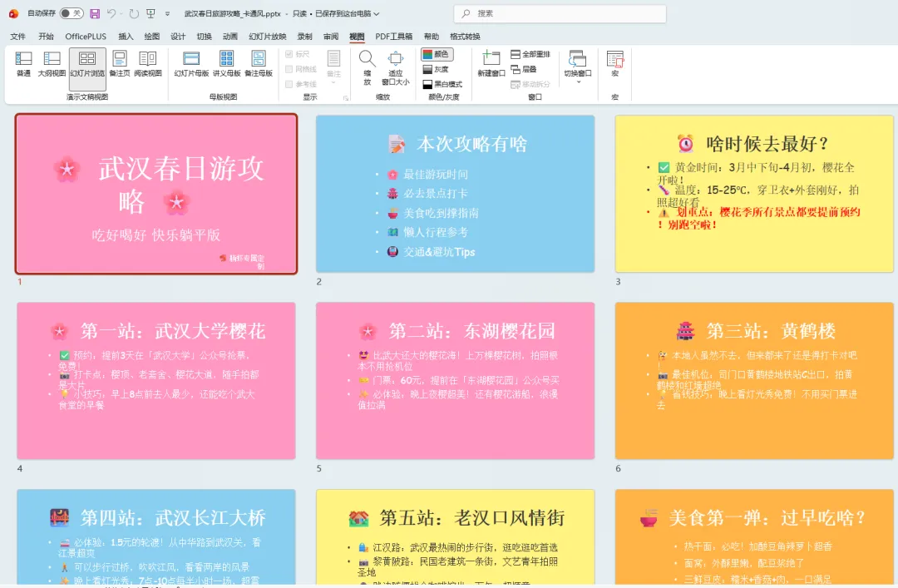Select slide 1 武汉春日游攻略 thumbnail
Viewport: 898px width, 588px height.
point(156,194)
